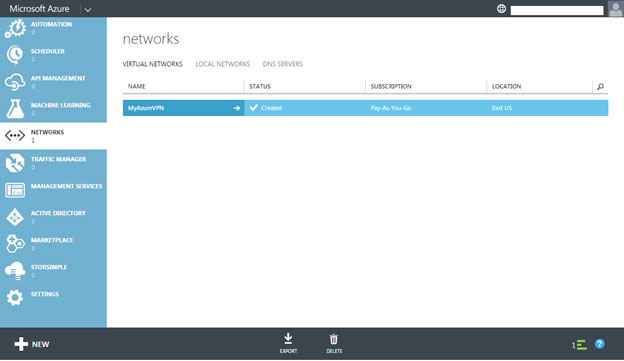Click the NEW button label
This screenshot has width=624, height=361.
click(41, 344)
